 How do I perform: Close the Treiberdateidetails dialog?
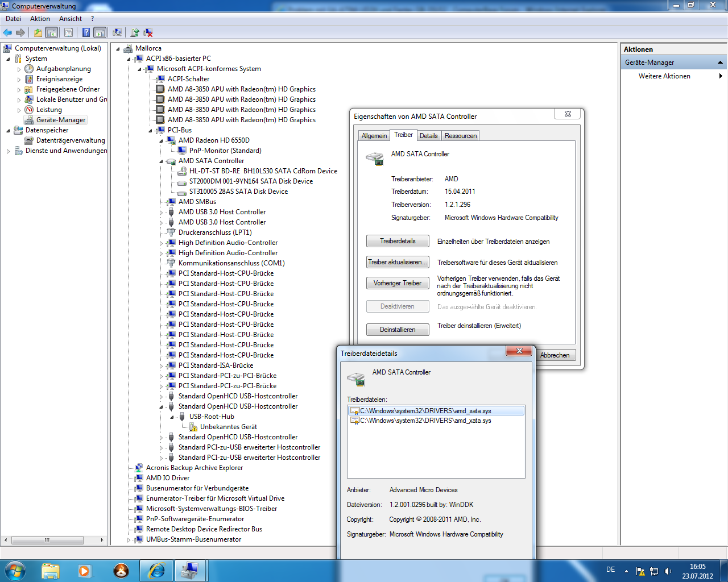(x=519, y=351)
